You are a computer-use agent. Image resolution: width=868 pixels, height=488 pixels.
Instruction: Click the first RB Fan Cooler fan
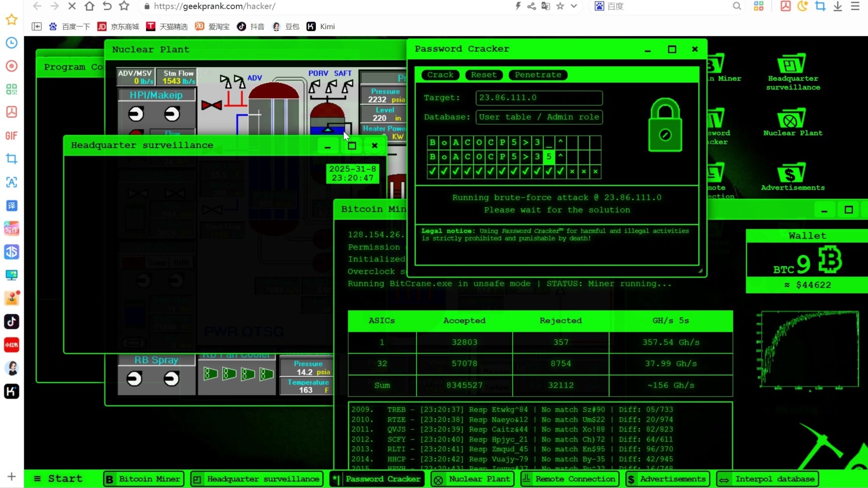pos(210,374)
